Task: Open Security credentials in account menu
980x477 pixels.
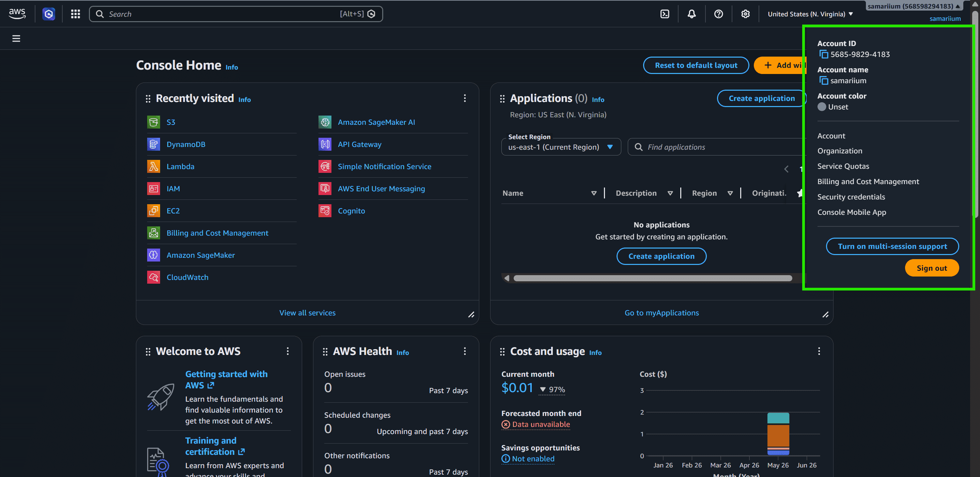Action: pyautogui.click(x=851, y=197)
